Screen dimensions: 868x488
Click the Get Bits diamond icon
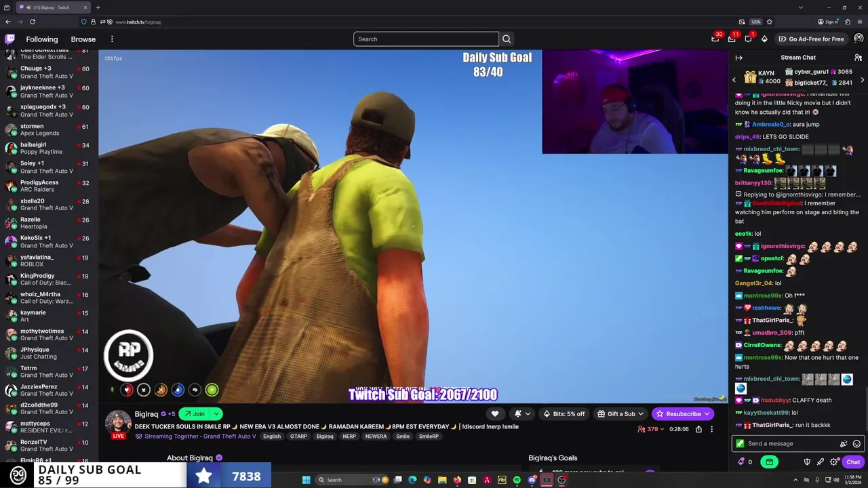764,39
